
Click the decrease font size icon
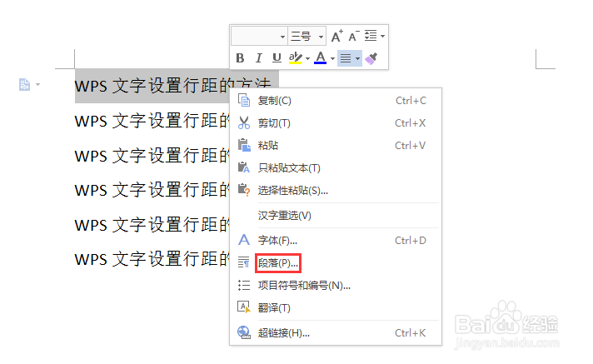click(354, 37)
